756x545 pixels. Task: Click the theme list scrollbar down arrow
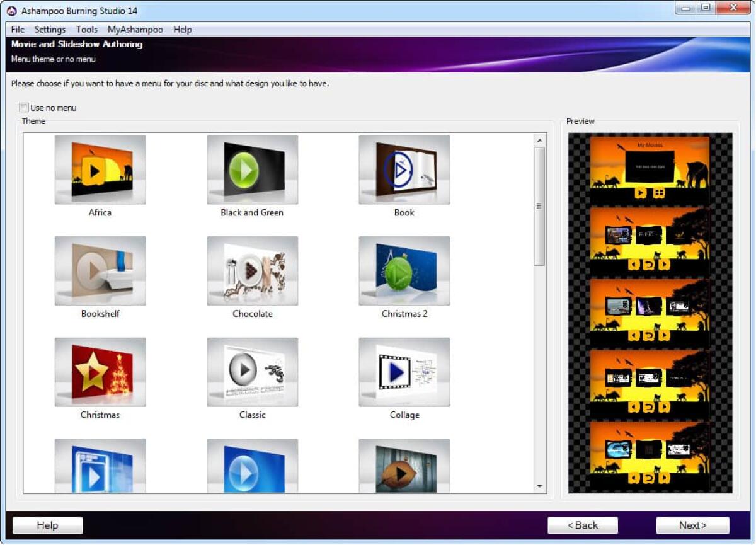(x=541, y=487)
